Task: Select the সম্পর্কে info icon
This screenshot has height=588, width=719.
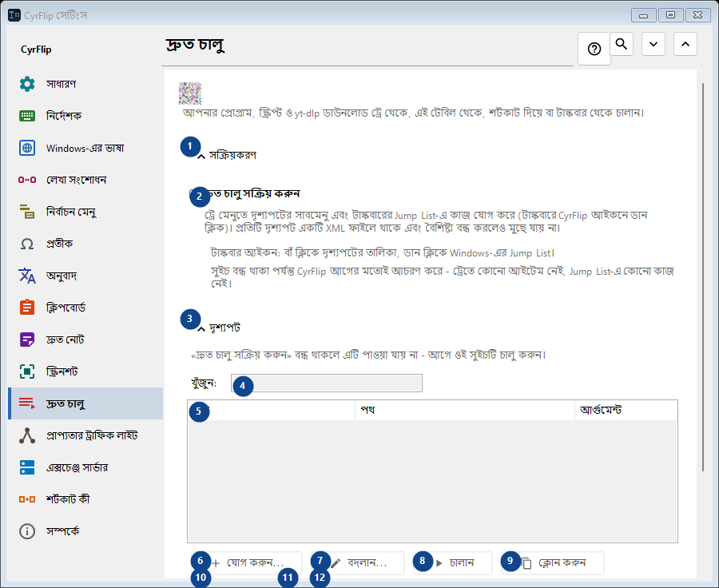Action: (27, 531)
